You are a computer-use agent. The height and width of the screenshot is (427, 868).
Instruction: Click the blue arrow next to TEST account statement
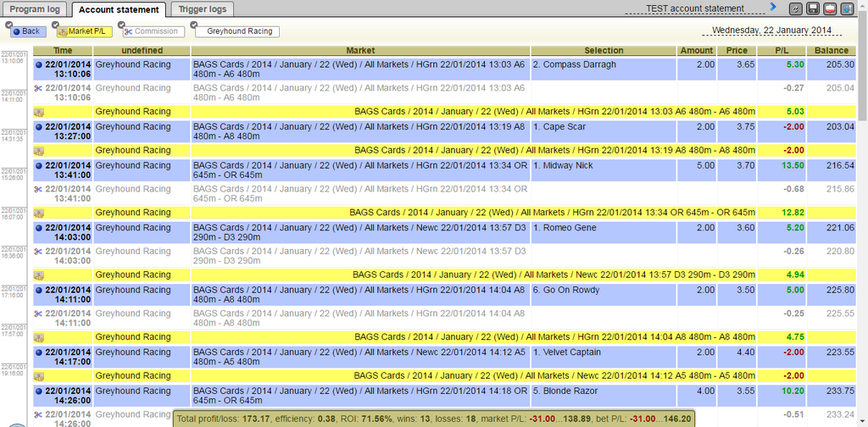coord(773,7)
